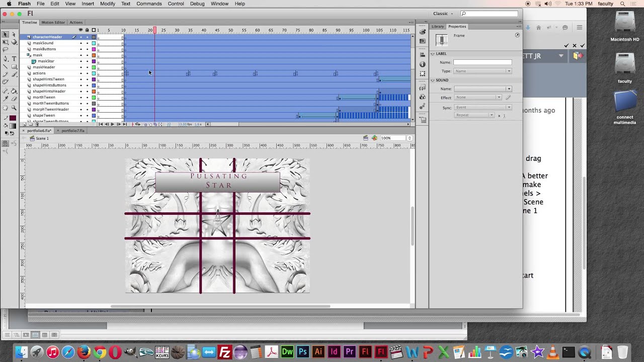Select the Bone tool
Screen dimensions: 644x362
tap(6, 91)
